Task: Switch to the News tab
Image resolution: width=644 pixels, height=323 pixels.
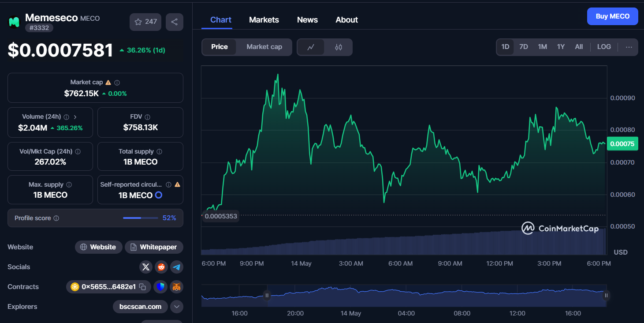Action: coord(307,20)
